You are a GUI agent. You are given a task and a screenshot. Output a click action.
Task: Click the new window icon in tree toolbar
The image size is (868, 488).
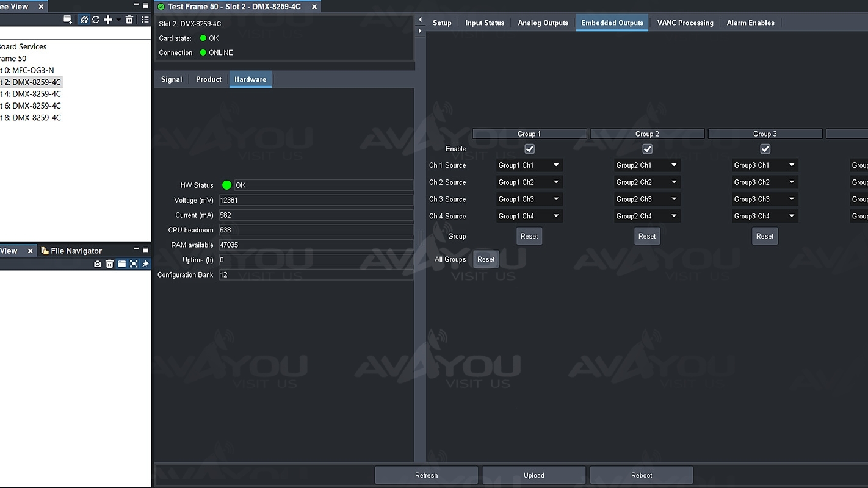pos(68,20)
